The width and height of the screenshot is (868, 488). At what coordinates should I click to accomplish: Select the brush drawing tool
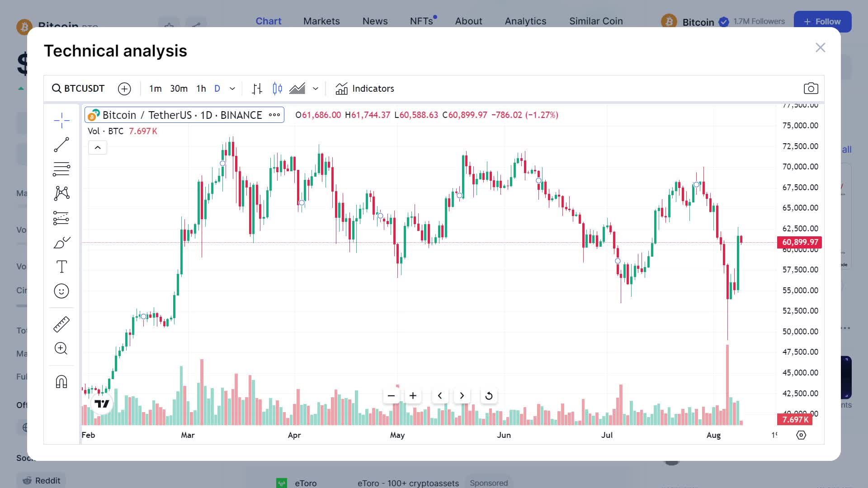pyautogui.click(x=61, y=242)
